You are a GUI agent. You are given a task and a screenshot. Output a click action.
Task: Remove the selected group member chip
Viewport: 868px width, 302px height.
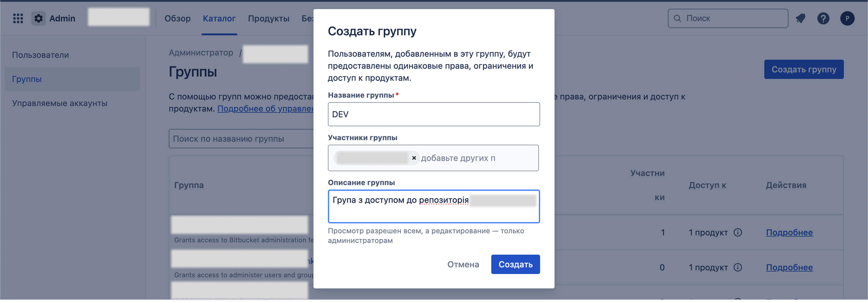tap(414, 158)
